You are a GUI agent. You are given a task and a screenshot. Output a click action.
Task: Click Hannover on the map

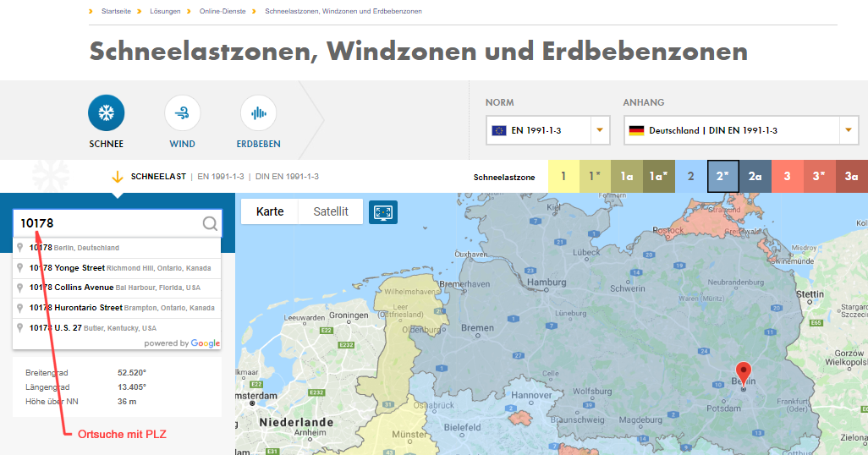531,395
